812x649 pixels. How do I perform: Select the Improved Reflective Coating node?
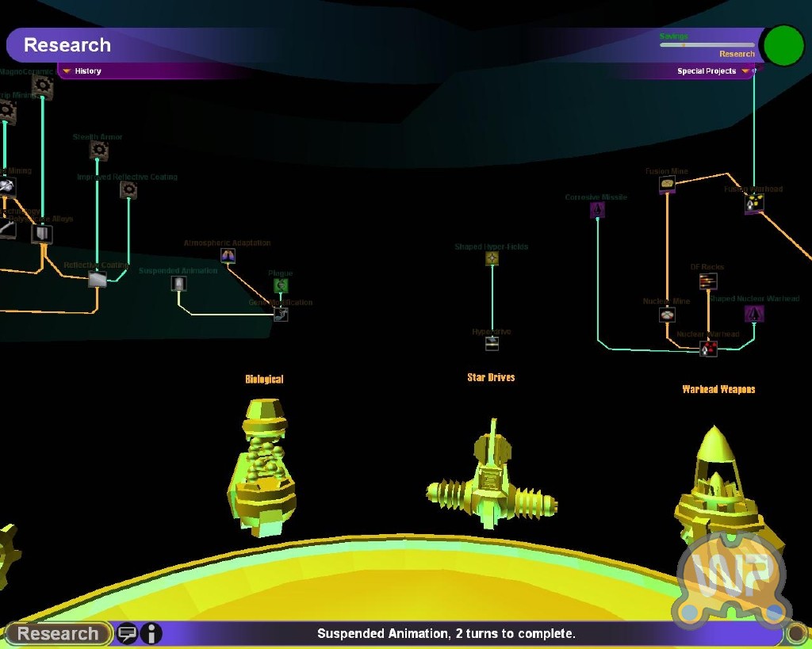click(x=128, y=190)
